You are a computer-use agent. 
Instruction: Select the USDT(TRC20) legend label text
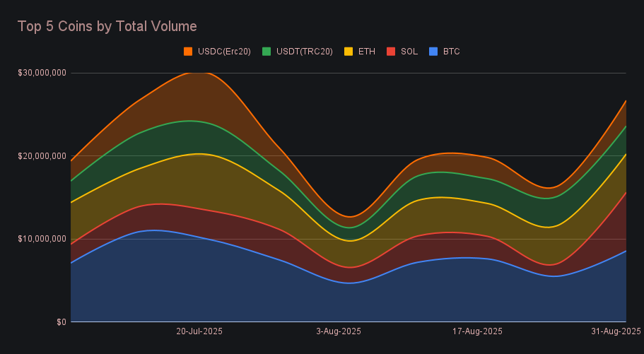click(304, 52)
